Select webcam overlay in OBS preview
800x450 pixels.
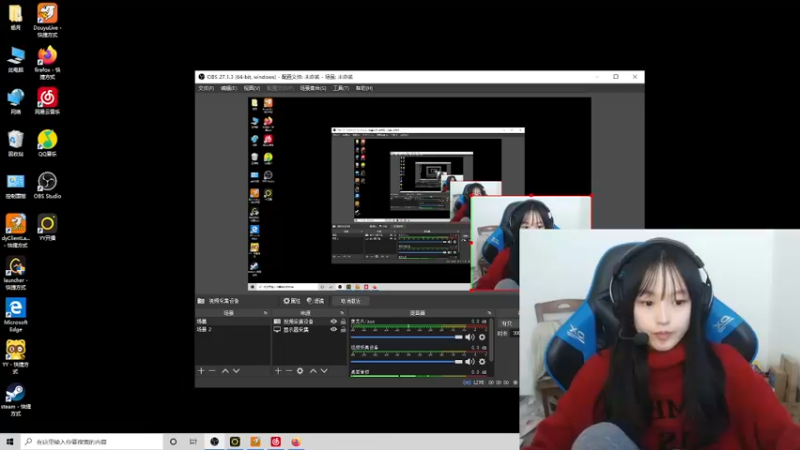coord(531,243)
